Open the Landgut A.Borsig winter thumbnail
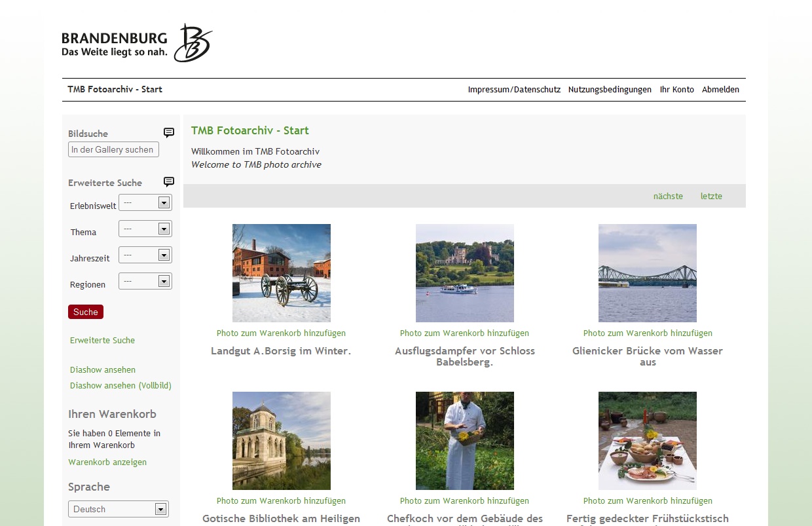 [x=282, y=273]
